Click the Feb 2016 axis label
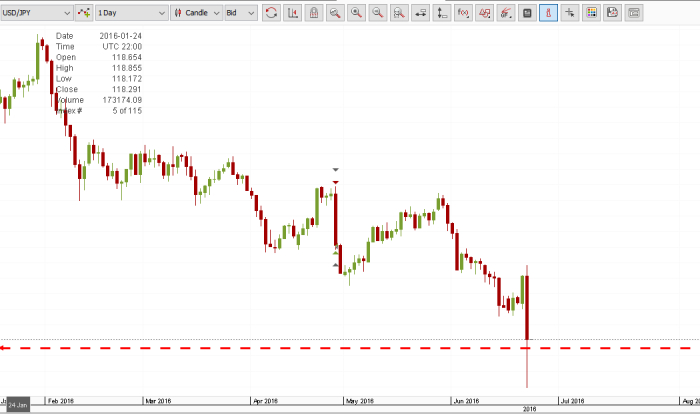Screen dimensions: 700x414 61,401
